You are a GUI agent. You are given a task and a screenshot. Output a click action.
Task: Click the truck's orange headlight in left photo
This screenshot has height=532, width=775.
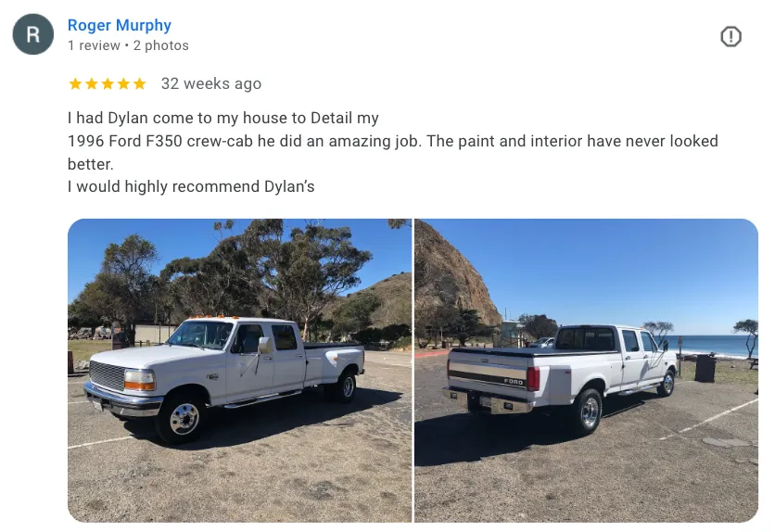pyautogui.click(x=140, y=380)
